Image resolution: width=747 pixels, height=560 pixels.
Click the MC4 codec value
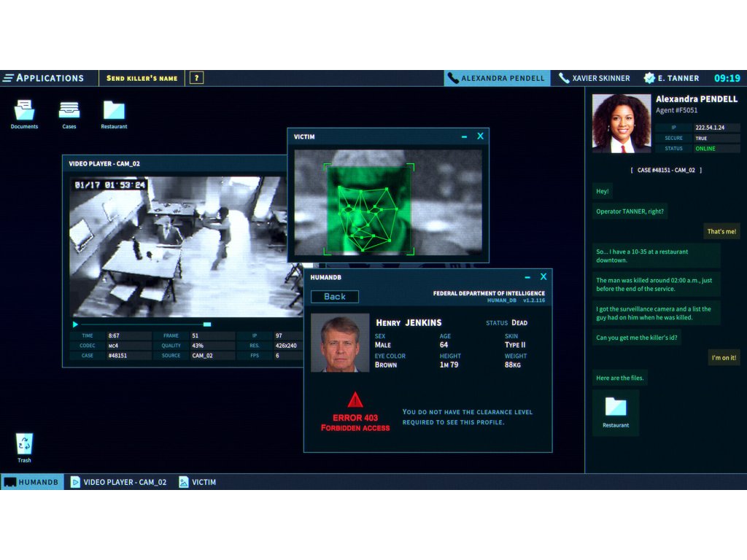[x=128, y=345]
